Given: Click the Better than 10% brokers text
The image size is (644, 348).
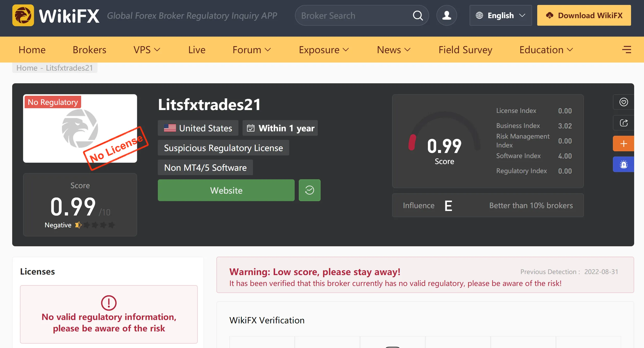Looking at the screenshot, I should 531,205.
